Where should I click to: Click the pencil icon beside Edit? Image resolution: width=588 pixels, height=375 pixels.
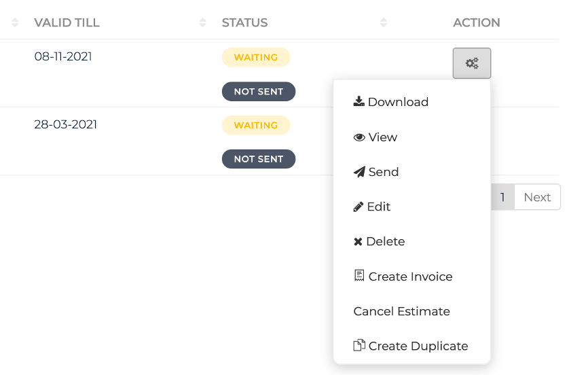click(359, 207)
